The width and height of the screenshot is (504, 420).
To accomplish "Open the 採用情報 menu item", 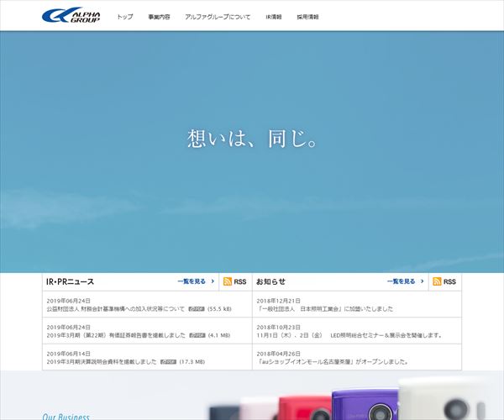I will pos(307,17).
